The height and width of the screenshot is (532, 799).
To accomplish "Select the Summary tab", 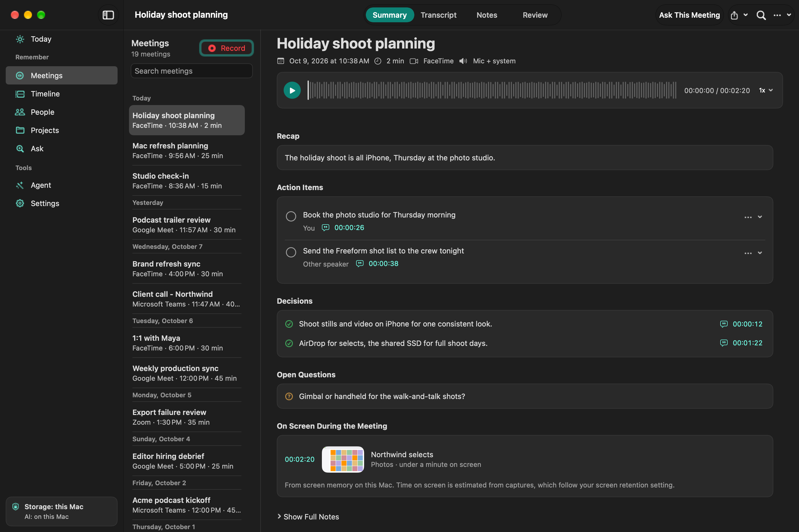I will (x=389, y=15).
